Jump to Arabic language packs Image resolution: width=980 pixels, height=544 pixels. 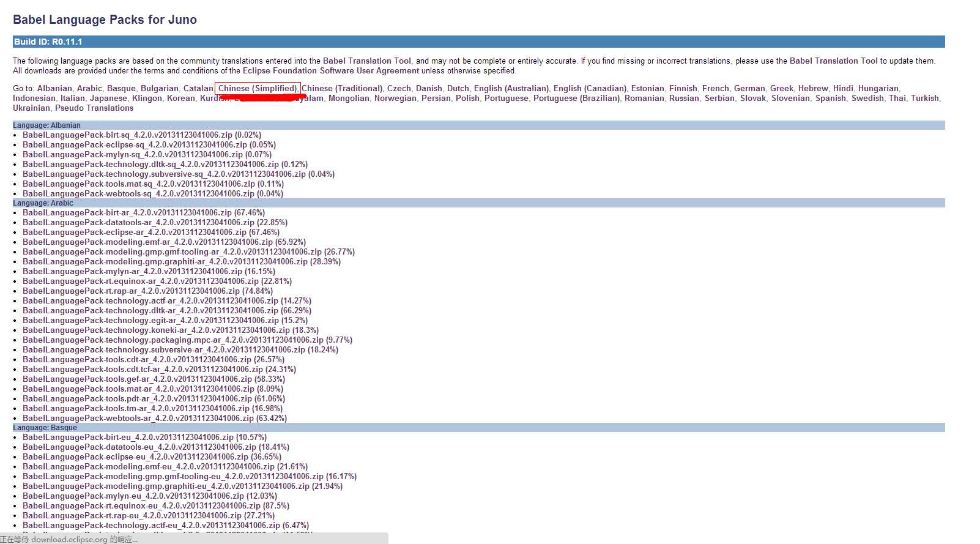point(89,88)
